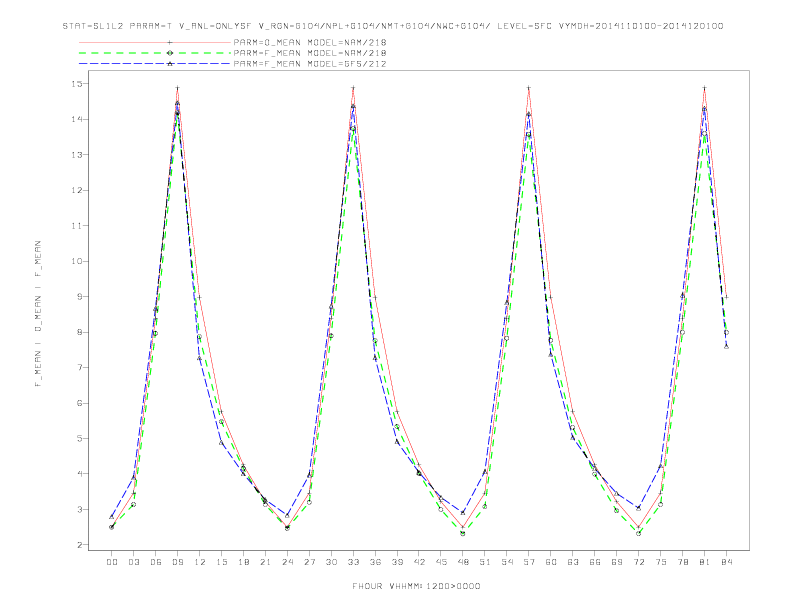
Task: Click y-axis tick label 9
Action: [79, 296]
